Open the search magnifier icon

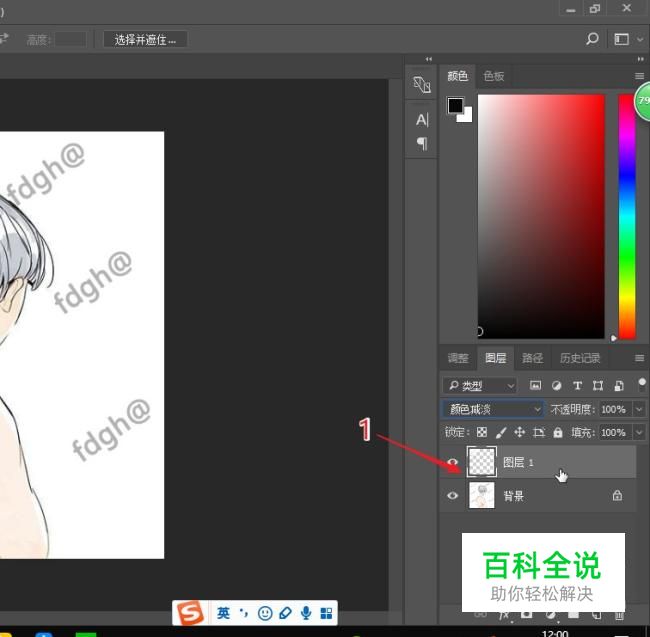pyautogui.click(x=592, y=39)
